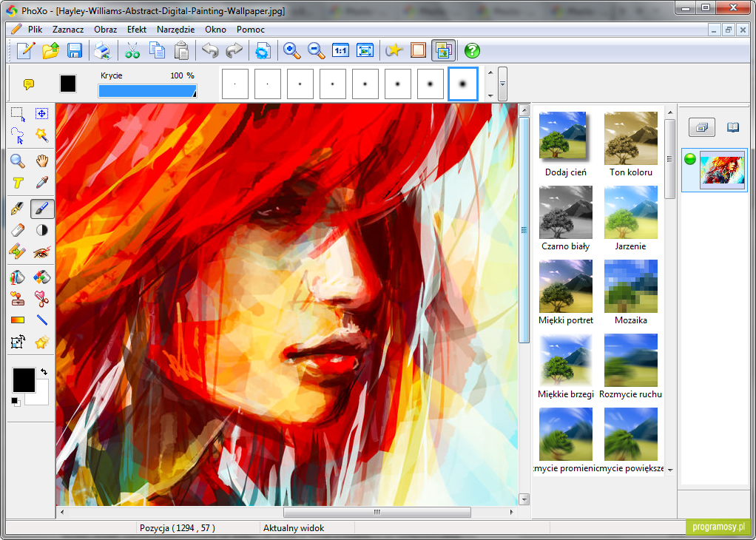Activate the Text tool
Viewport: 756px width, 540px height.
coord(18,183)
